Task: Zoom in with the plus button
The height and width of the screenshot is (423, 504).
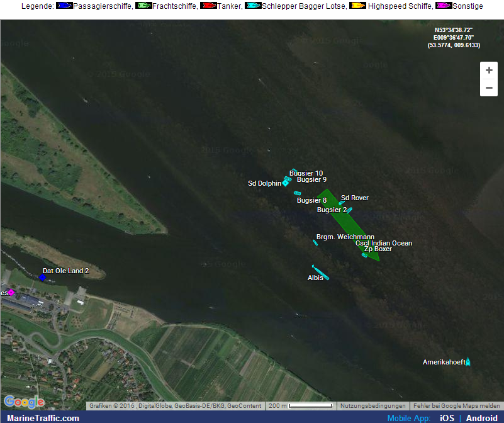Action: click(x=489, y=70)
